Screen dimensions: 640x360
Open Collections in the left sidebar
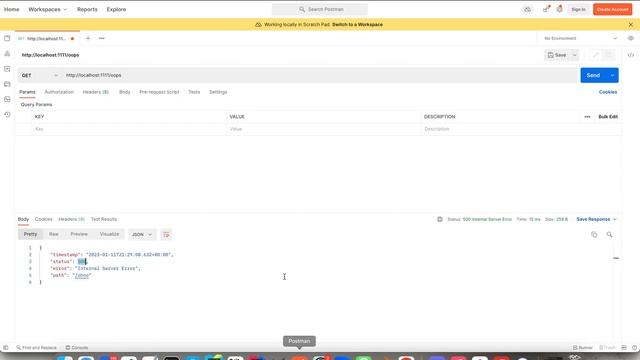[7, 38]
